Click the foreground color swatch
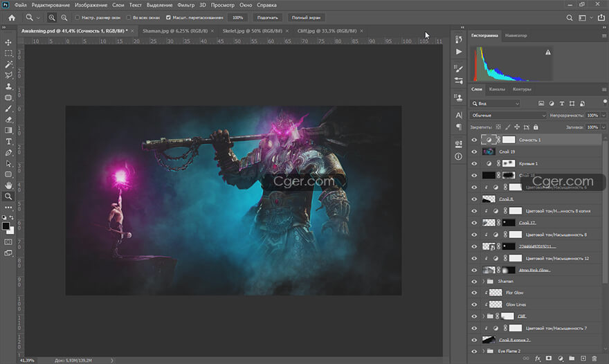 pyautogui.click(x=6, y=226)
